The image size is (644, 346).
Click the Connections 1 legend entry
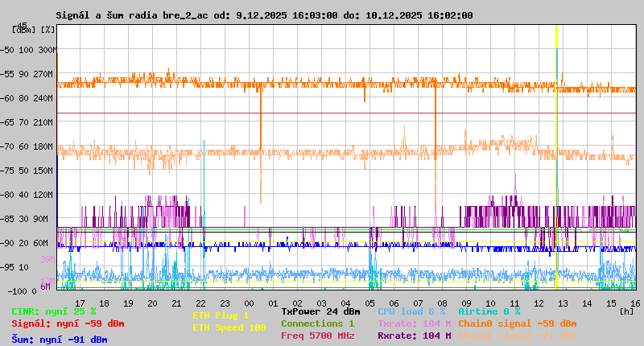click(317, 323)
